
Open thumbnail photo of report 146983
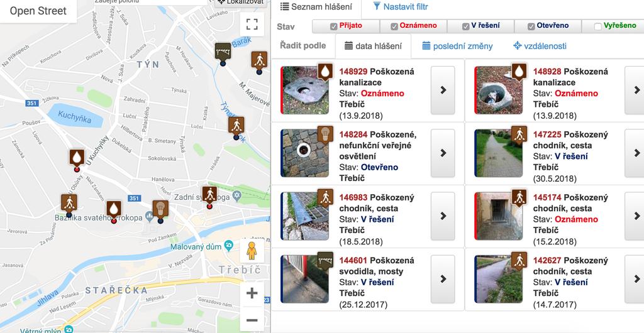[305, 216]
